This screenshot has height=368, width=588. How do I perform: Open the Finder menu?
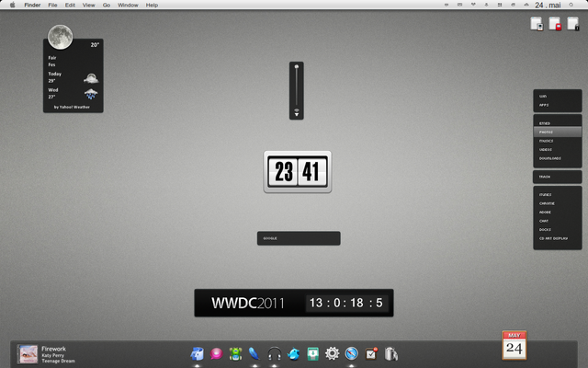pos(32,5)
